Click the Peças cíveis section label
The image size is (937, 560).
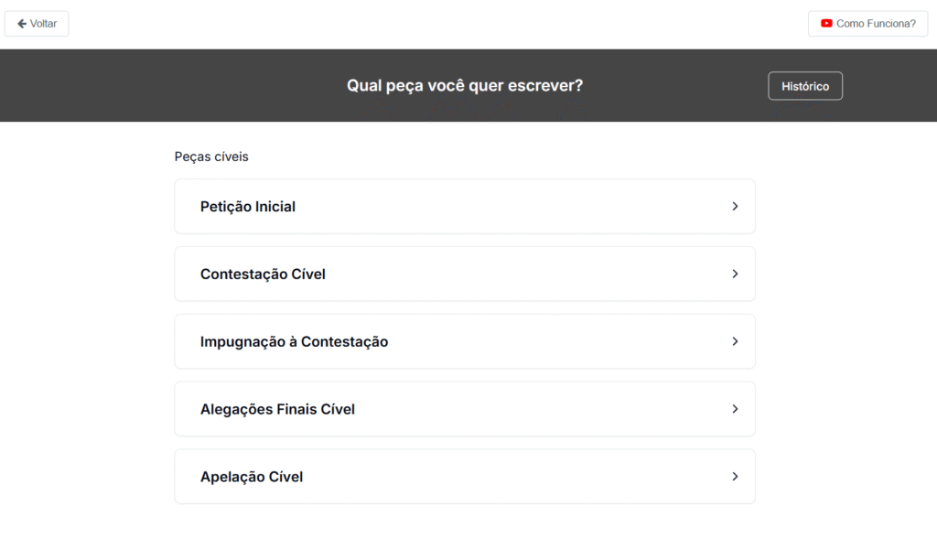211,156
